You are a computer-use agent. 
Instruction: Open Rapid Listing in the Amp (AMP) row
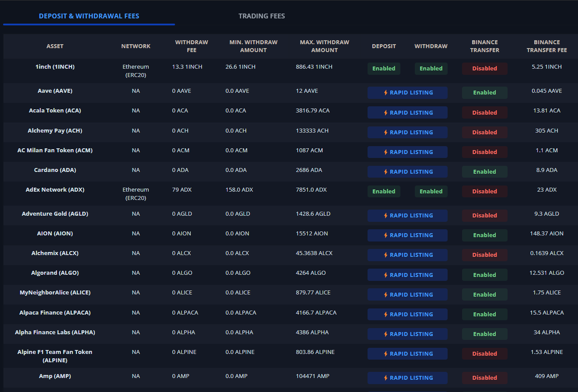[x=407, y=378]
